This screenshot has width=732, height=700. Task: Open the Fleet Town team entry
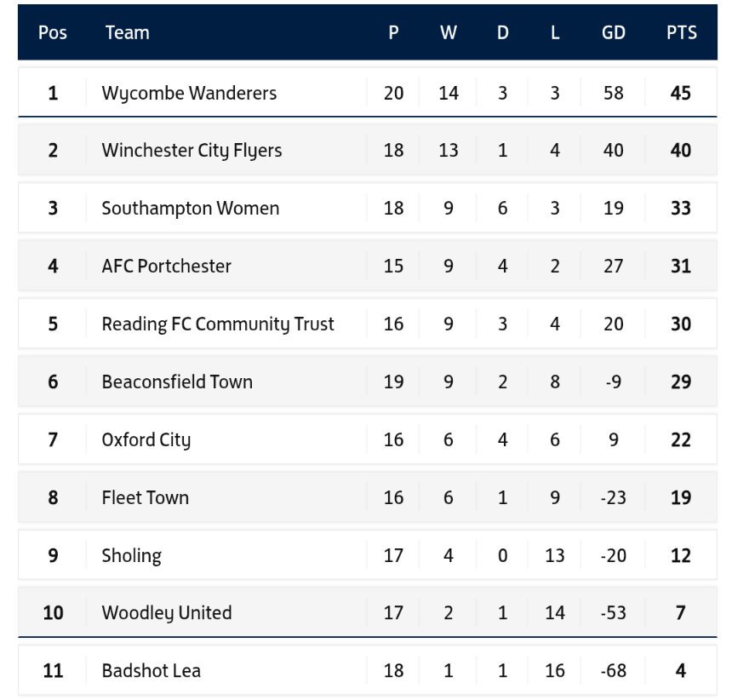tap(145, 497)
